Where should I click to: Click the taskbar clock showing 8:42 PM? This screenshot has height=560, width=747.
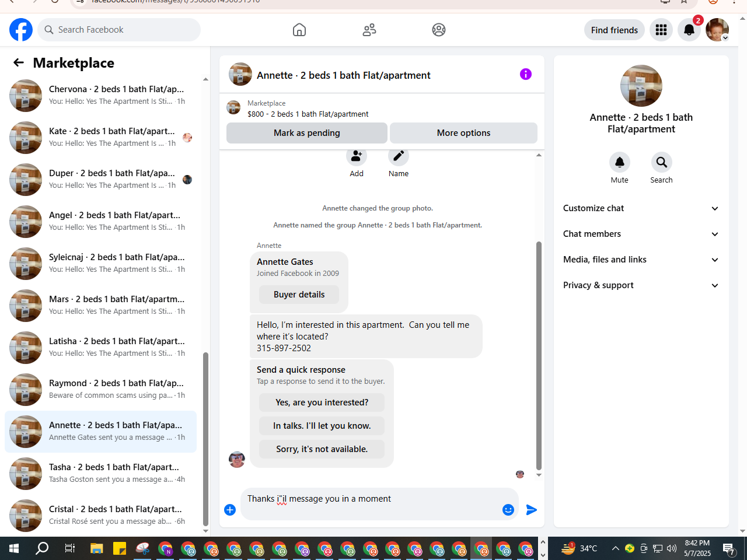697,548
